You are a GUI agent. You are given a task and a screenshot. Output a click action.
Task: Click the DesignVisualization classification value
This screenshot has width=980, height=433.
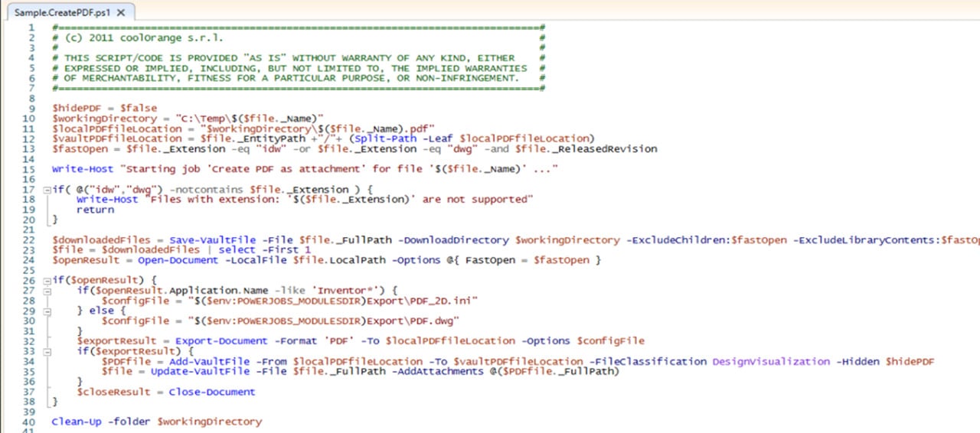click(x=771, y=361)
